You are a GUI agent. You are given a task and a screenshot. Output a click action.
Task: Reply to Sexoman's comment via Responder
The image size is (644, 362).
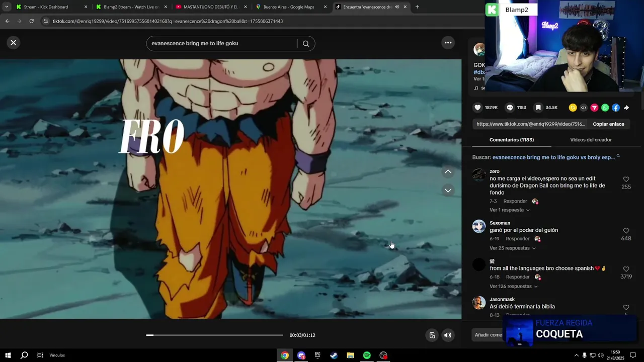click(518, 239)
